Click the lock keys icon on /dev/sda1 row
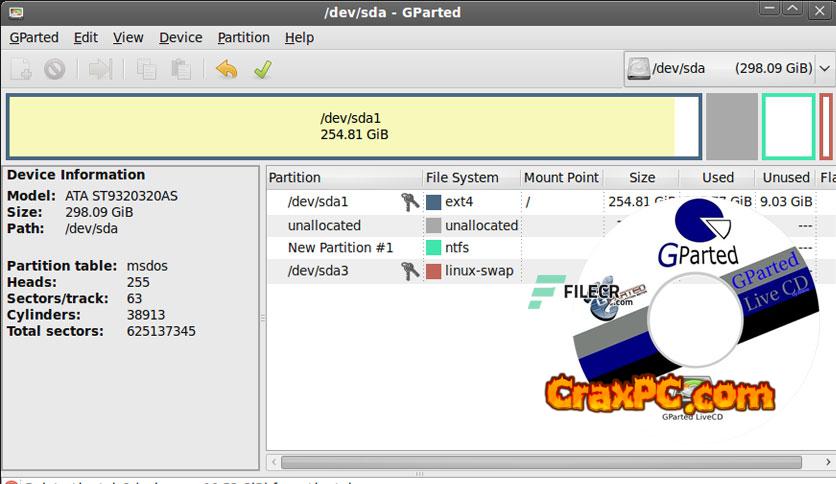 [x=410, y=202]
